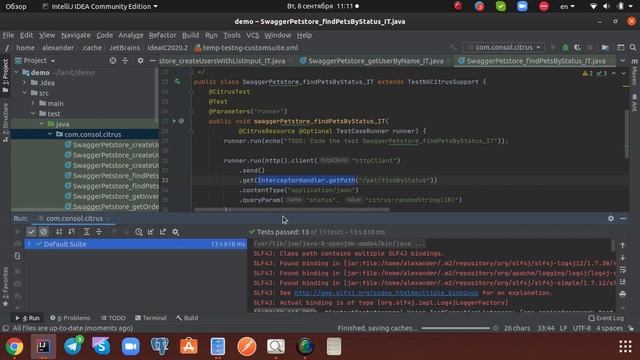This screenshot has width=640, height=360.
Task: Sort test results by duration
Action: 71,232
